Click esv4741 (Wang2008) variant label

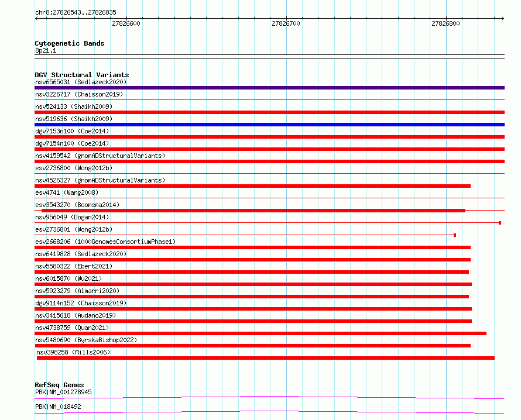click(67, 192)
